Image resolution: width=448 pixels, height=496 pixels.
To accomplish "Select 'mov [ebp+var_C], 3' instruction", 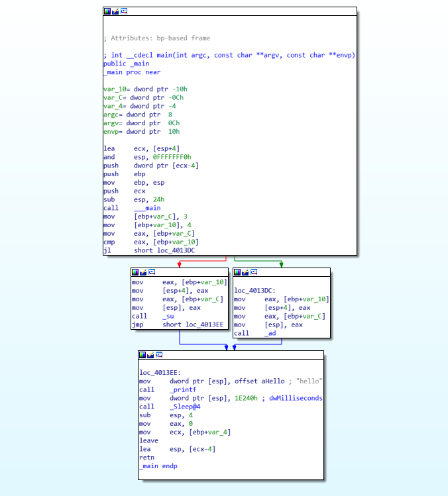I will pyautogui.click(x=145, y=217).
